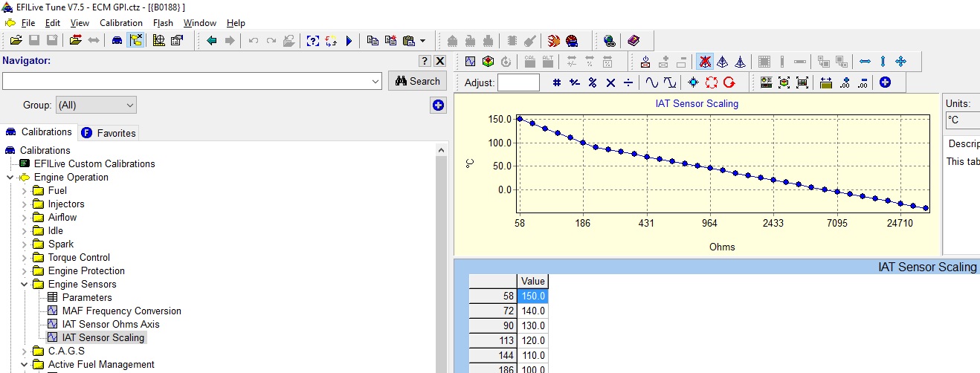Click the green back arrow icon

click(212, 40)
